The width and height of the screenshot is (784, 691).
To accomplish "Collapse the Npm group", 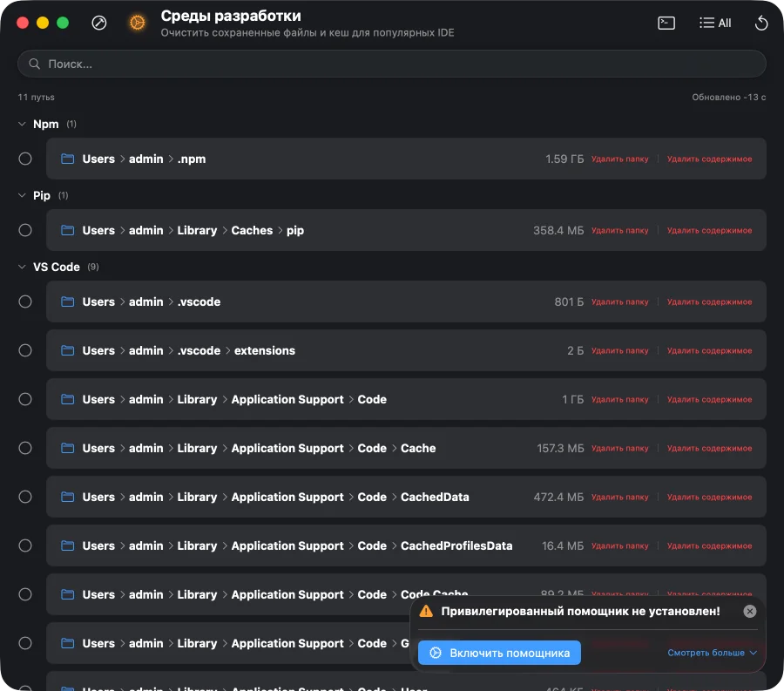I will click(x=22, y=124).
